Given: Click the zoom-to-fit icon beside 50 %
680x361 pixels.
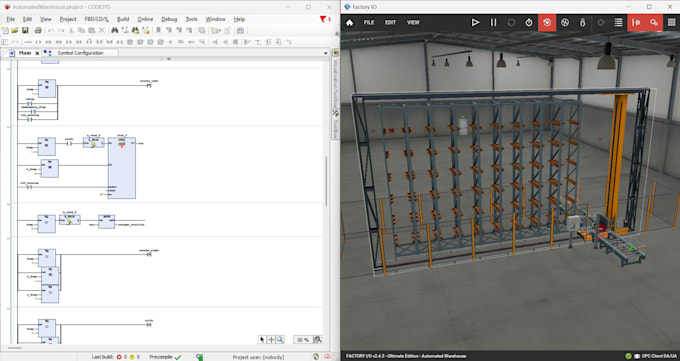Looking at the screenshot, I should click(x=317, y=340).
